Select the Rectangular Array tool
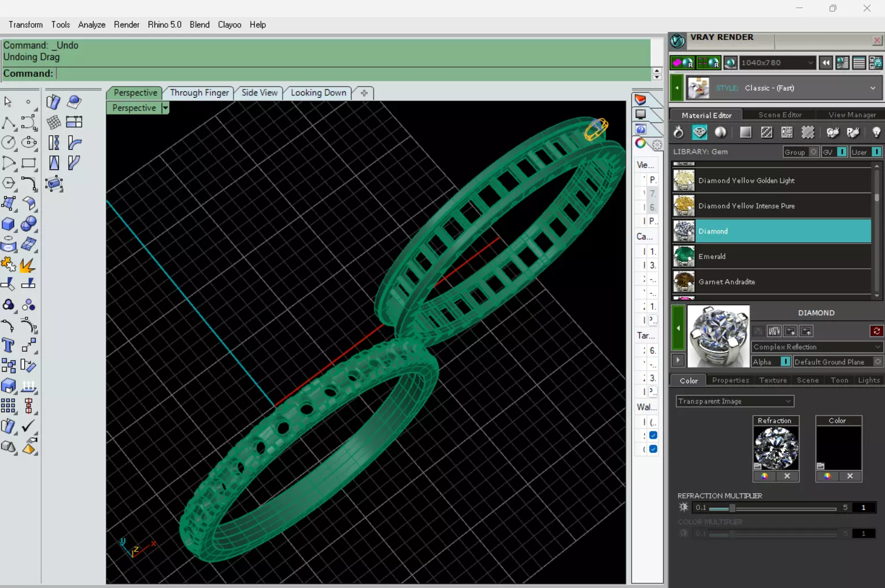This screenshot has height=588, width=885. coord(9,406)
